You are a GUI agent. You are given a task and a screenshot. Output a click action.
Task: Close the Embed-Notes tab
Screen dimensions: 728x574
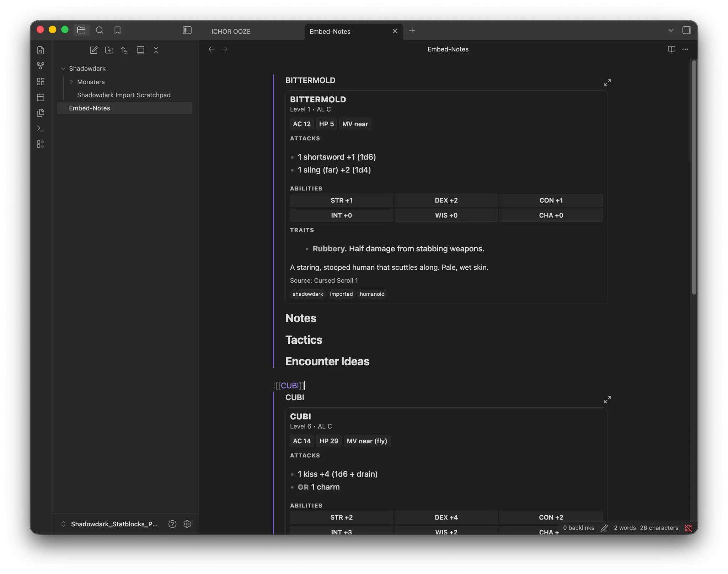(395, 31)
